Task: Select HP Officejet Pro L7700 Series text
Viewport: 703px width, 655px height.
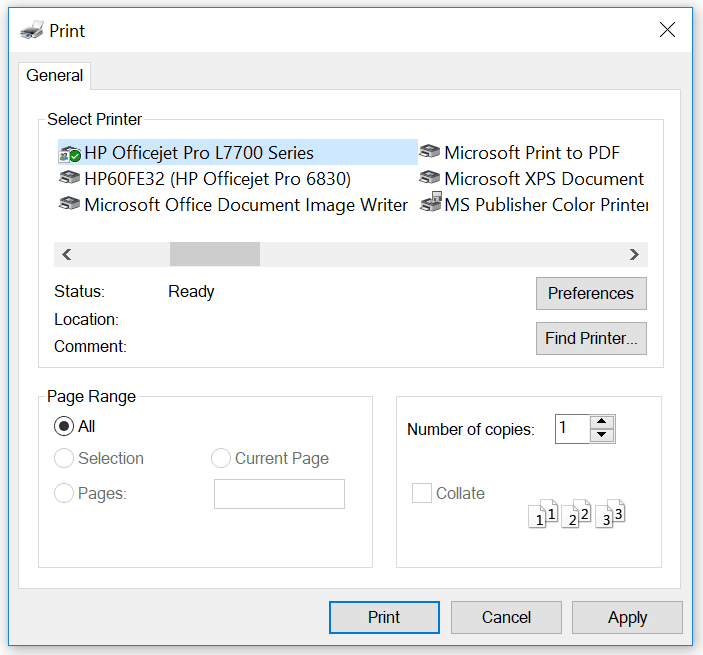Action: 199,153
